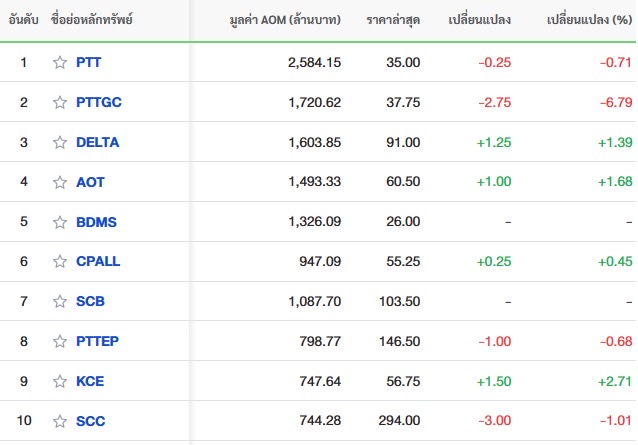Click the star beside CPALL
This screenshot has height=445, width=638.
coord(60,261)
